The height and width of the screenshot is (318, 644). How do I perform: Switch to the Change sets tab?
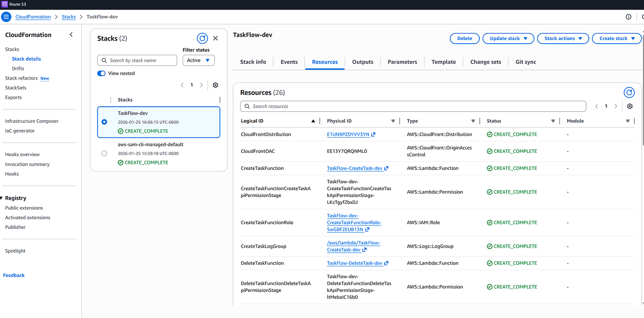tap(486, 62)
